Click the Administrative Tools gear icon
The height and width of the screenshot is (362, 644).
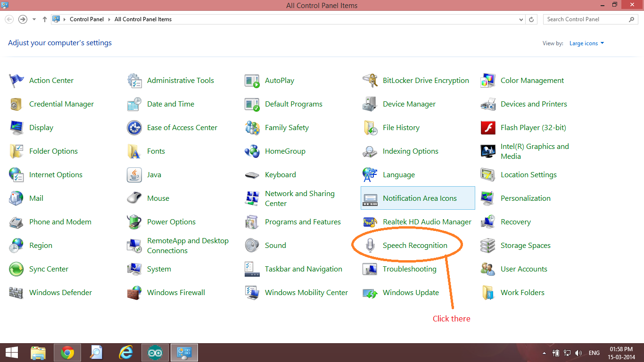134,81
